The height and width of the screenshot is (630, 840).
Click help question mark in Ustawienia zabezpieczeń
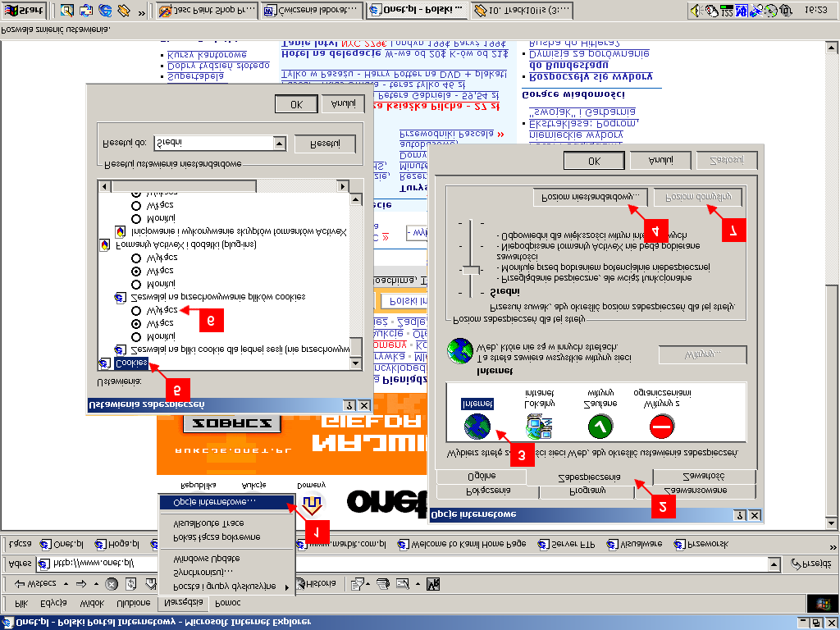(349, 405)
